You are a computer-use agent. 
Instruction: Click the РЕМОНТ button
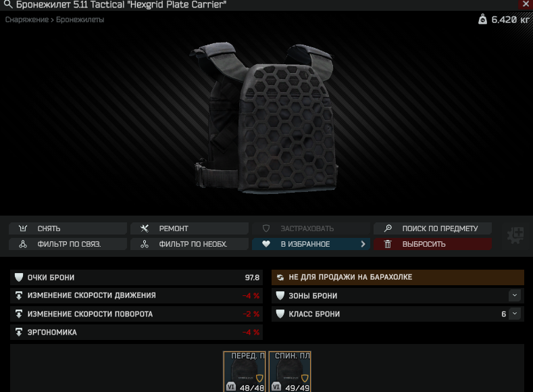pyautogui.click(x=189, y=228)
